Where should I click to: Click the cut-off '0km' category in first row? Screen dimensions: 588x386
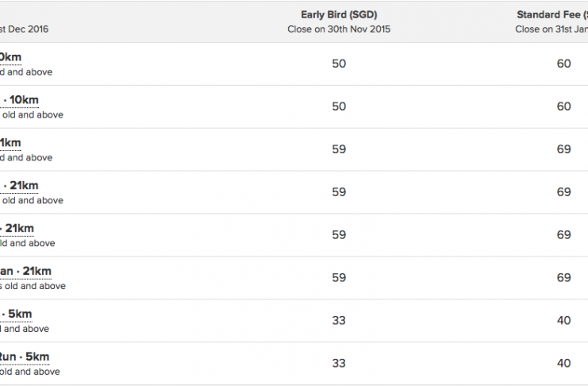pos(10,57)
